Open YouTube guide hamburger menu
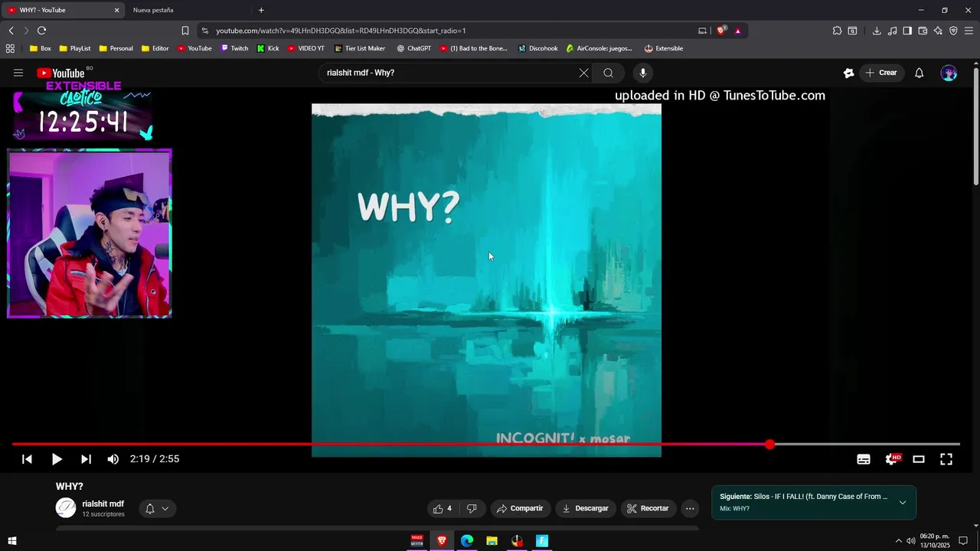 pyautogui.click(x=18, y=73)
